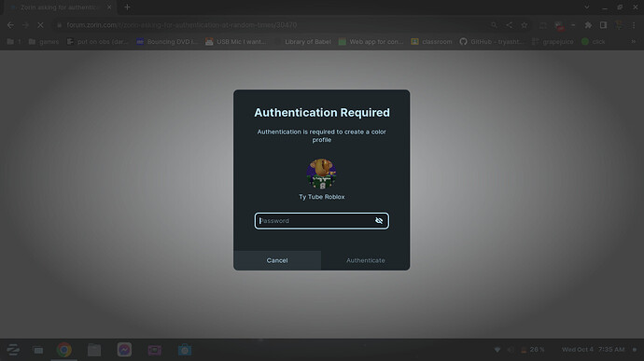The width and height of the screenshot is (644, 361).
Task: Open the grapejuice bookmark
Action: (553, 41)
